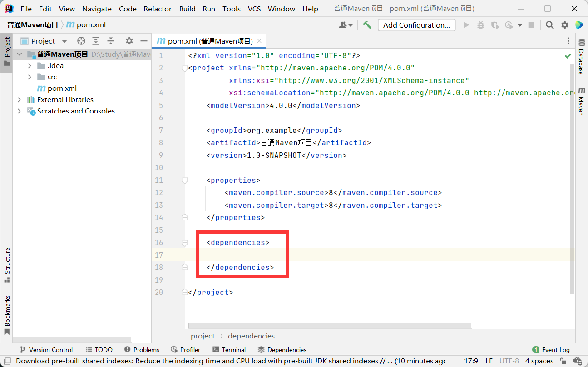Viewport: 588px width, 367px height.
Task: Open the VCS menu
Action: point(254,9)
